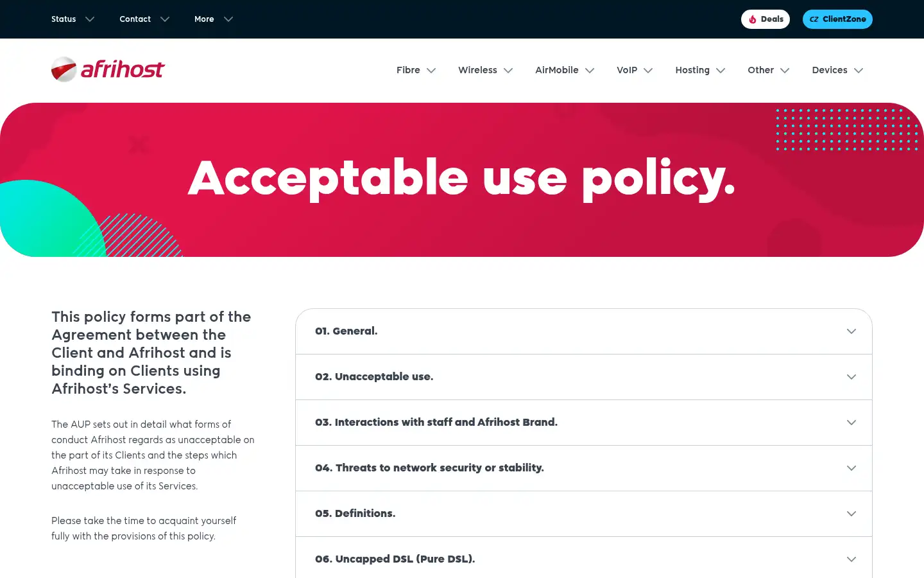Click chevron next to Contact
The width and height of the screenshot is (924, 578).
(165, 19)
